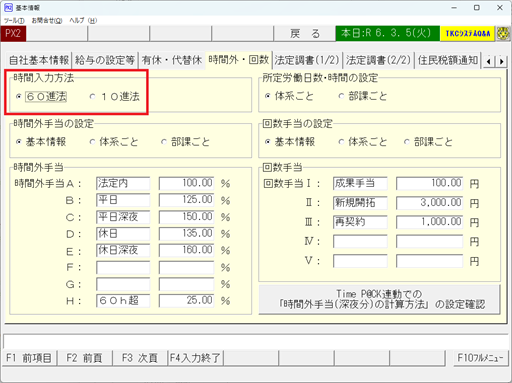This screenshot has width=512, height=383.
Task: Click the 3,000.00 yen field
Action: tap(429, 203)
